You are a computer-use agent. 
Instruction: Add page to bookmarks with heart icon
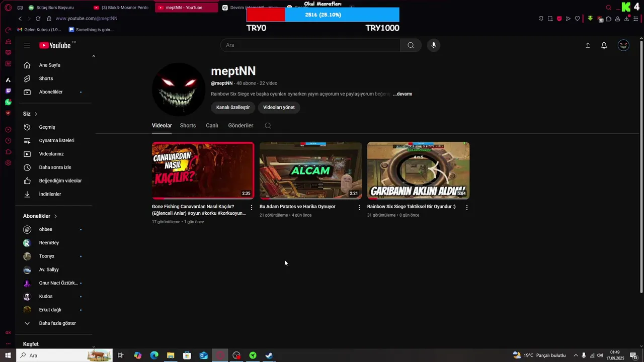[x=578, y=19]
